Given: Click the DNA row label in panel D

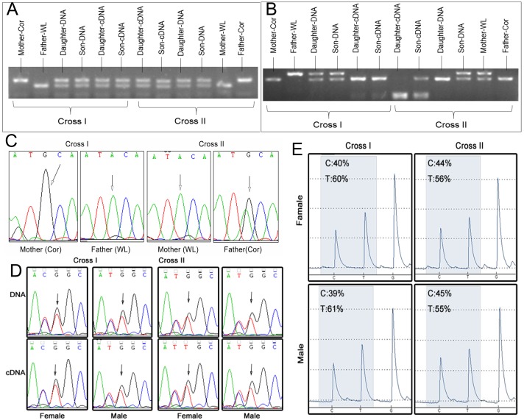Looking at the screenshot, I should 18,294.
